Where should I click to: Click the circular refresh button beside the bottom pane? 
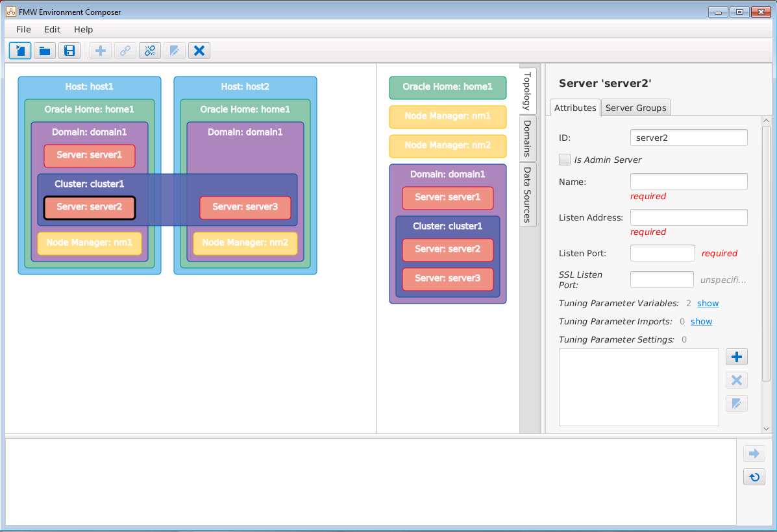pos(754,477)
